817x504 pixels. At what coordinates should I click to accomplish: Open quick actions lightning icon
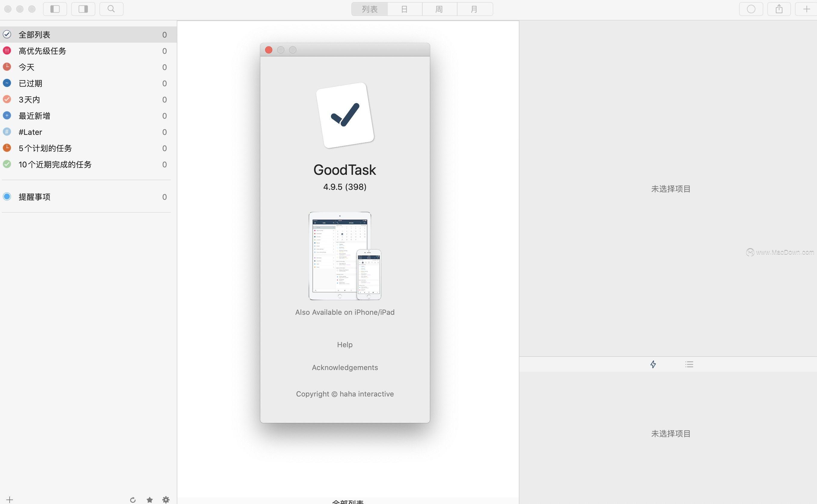(x=653, y=364)
